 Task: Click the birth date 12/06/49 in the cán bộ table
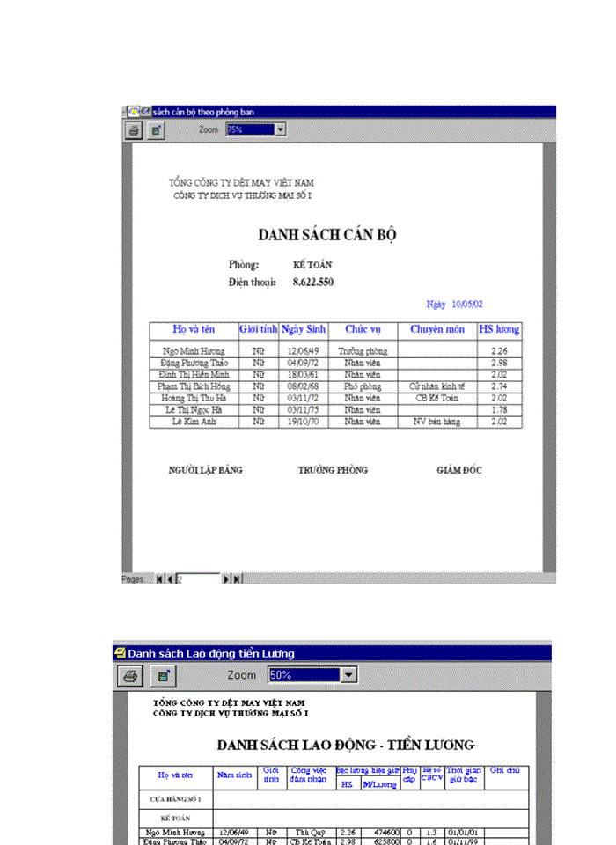click(303, 351)
